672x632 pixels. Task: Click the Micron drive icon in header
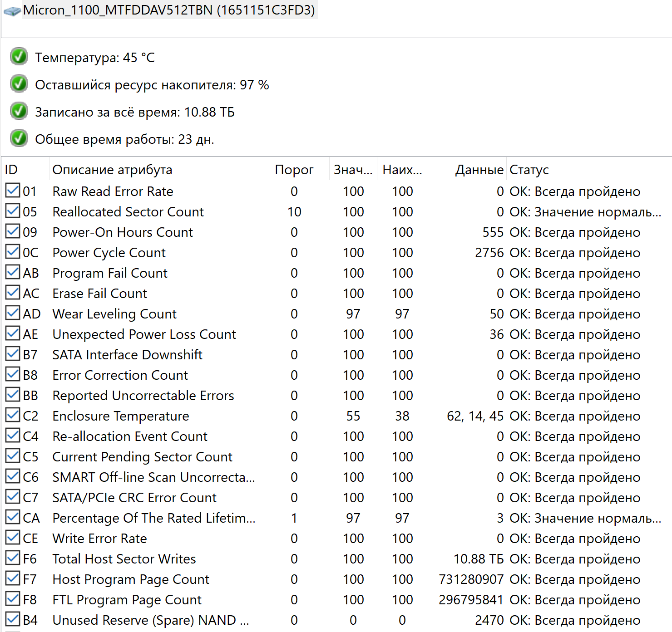12,11
